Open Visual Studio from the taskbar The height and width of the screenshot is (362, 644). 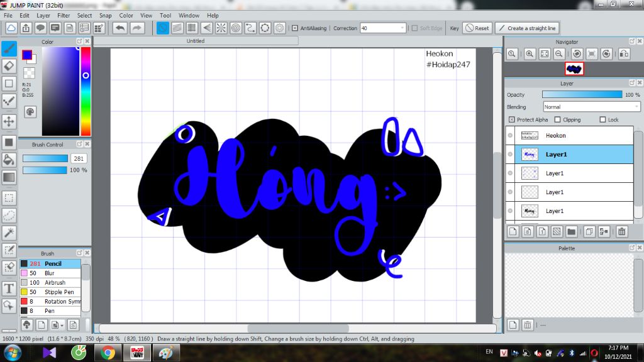[49, 353]
